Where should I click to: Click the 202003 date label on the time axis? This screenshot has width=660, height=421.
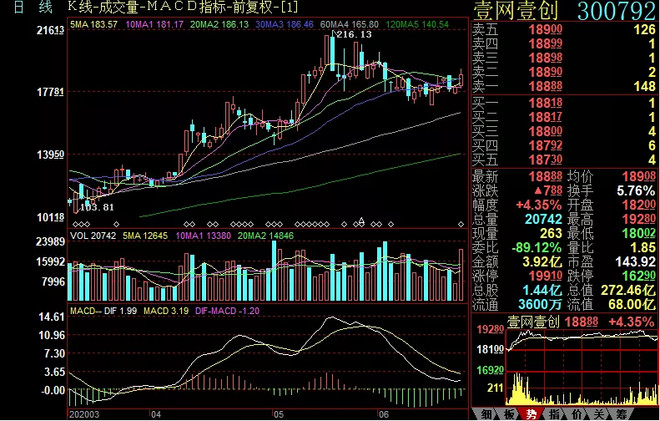[x=85, y=415]
